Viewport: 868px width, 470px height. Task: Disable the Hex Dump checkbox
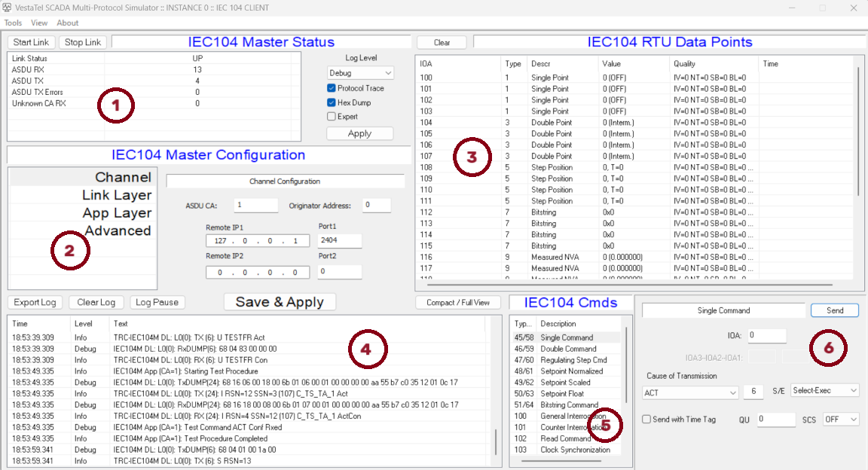(x=332, y=102)
